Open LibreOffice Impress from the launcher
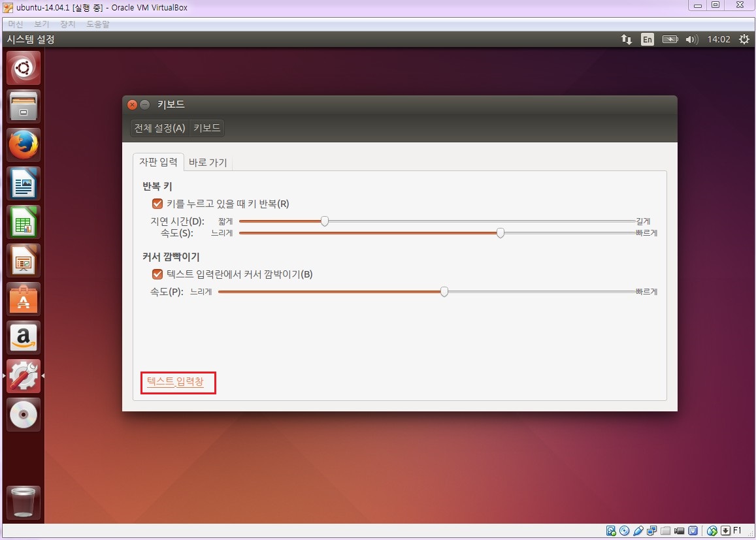The image size is (756, 540). [24, 261]
